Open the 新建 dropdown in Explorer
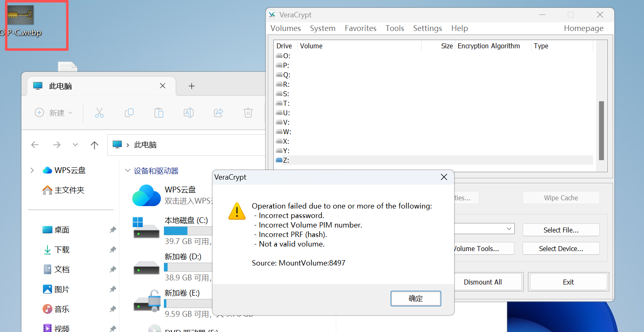 coord(54,113)
